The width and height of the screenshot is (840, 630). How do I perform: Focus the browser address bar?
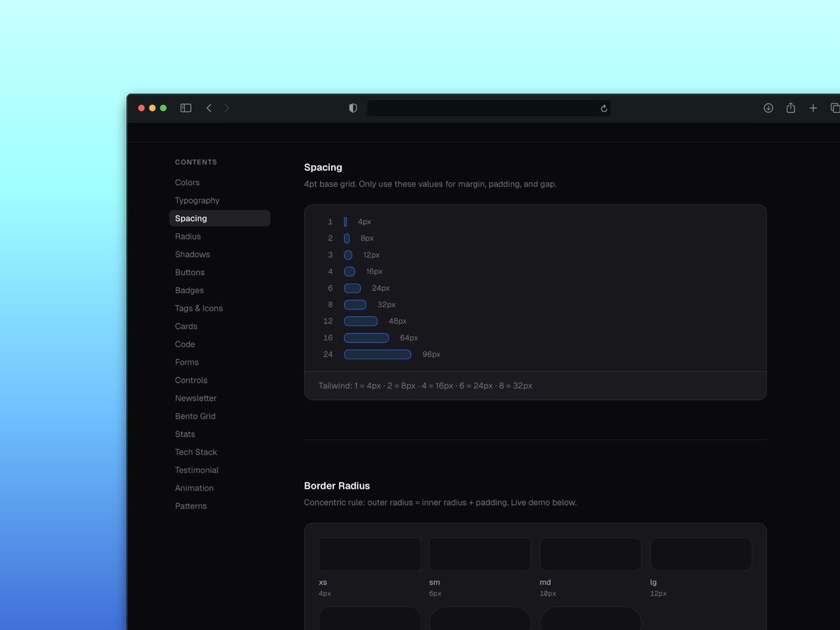click(x=489, y=108)
